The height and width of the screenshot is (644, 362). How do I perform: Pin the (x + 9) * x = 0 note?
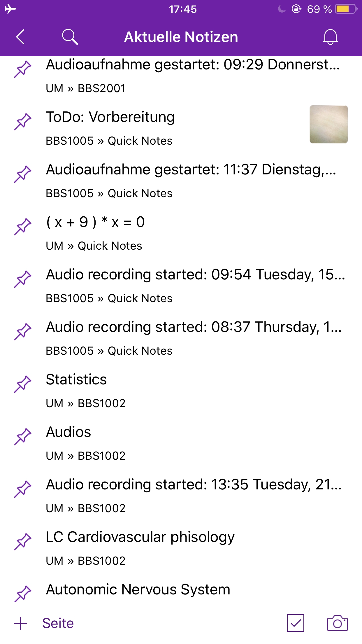[x=22, y=227]
